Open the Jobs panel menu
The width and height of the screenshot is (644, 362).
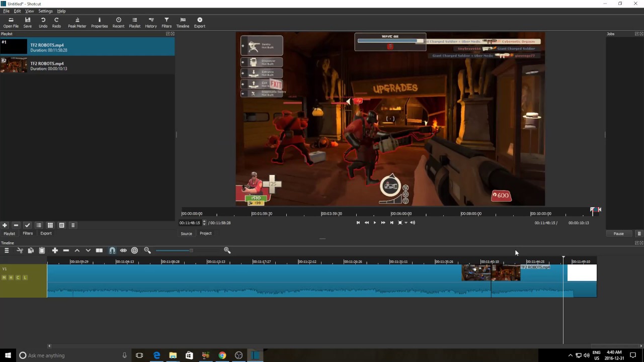coord(639,233)
